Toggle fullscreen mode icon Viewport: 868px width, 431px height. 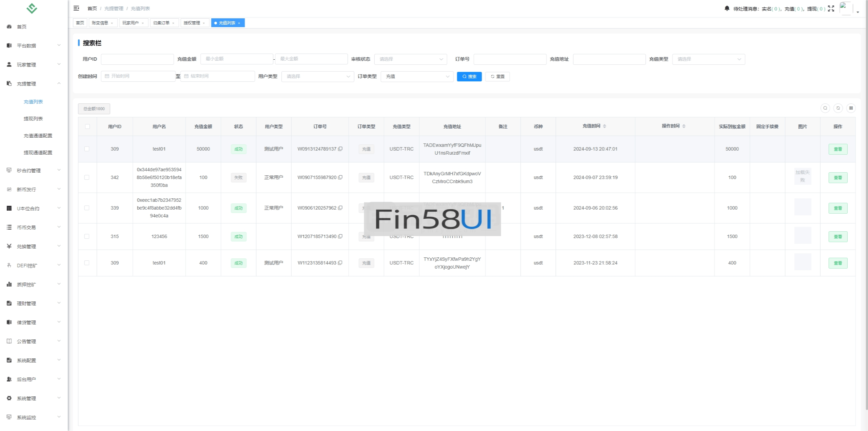831,8
